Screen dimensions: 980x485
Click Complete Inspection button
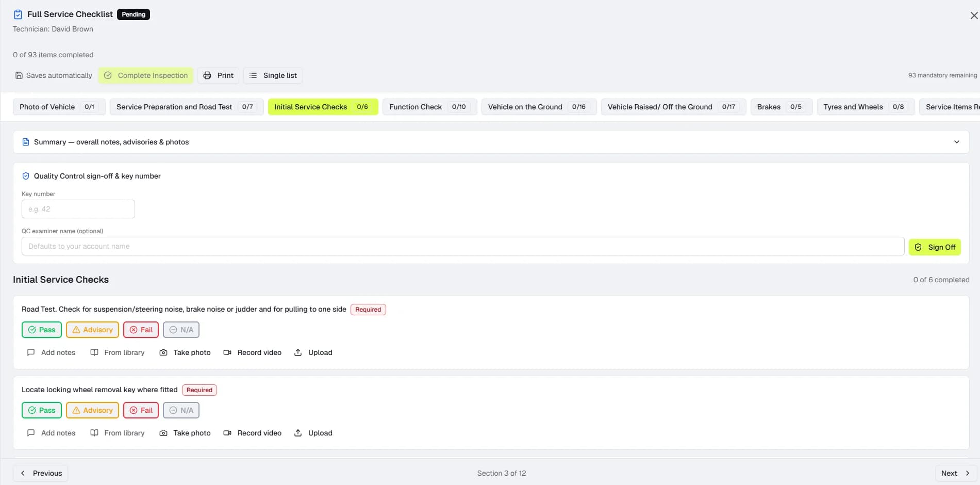point(146,75)
